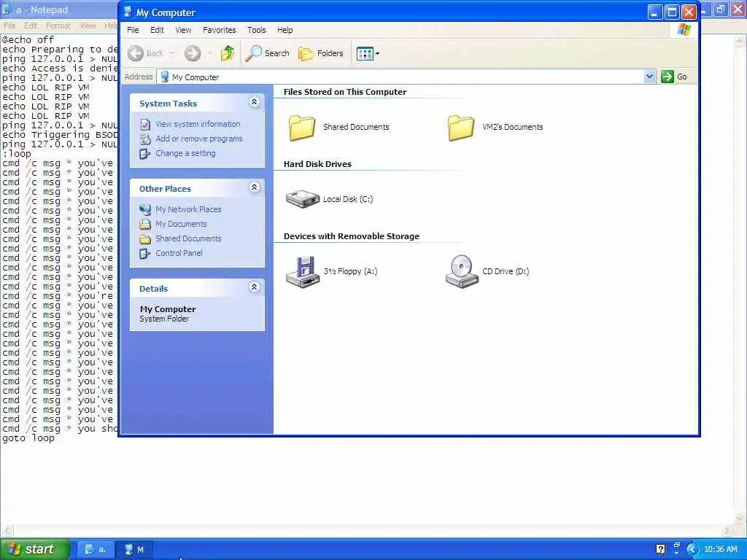Open the Forward history dropdown arrow

point(209,53)
